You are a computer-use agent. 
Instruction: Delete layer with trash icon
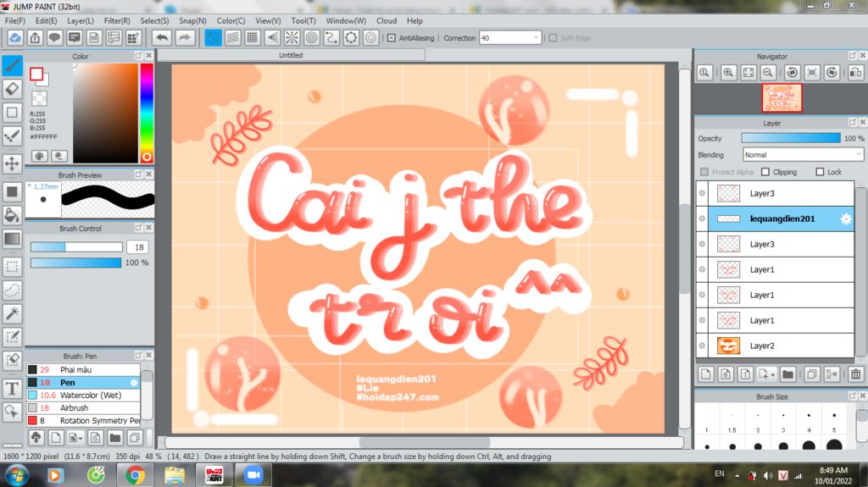pos(856,374)
